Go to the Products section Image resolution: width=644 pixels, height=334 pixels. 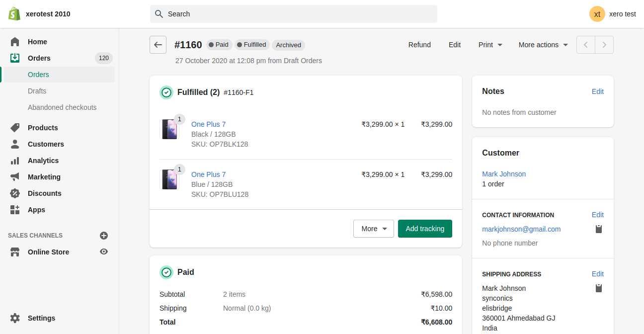click(43, 128)
